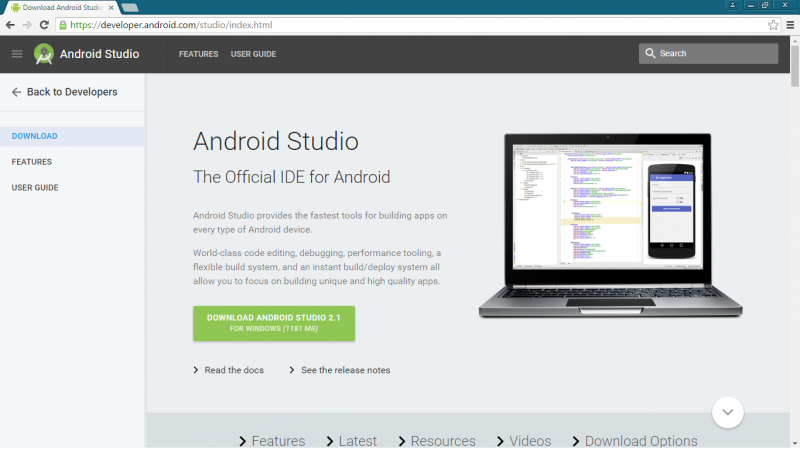Open the Read the docs link

[x=233, y=370]
